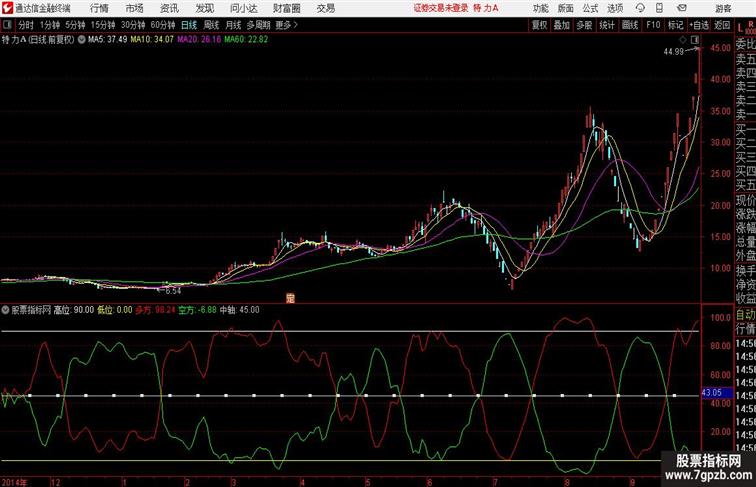Click the MA20: 26.16 label
Screen dimensions: 756x487
[x=199, y=40]
